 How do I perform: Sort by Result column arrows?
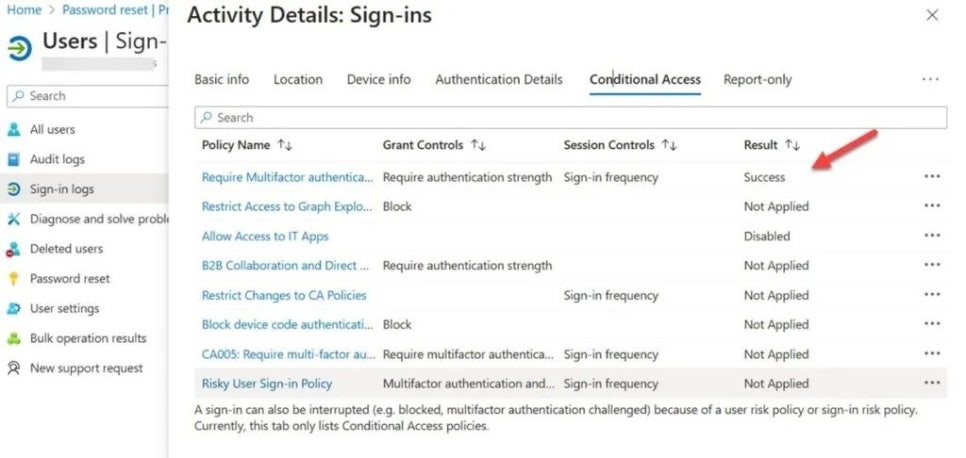pyautogui.click(x=793, y=145)
